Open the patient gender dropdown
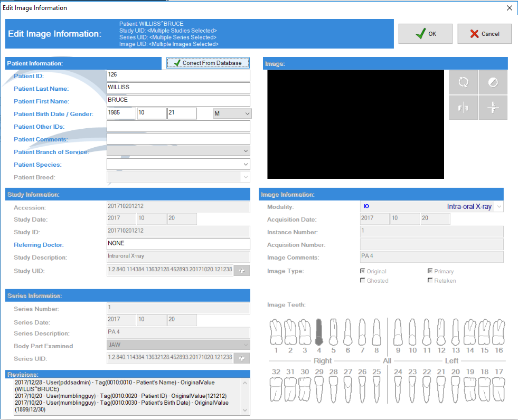Image resolution: width=518 pixels, height=420 pixels. [232, 113]
